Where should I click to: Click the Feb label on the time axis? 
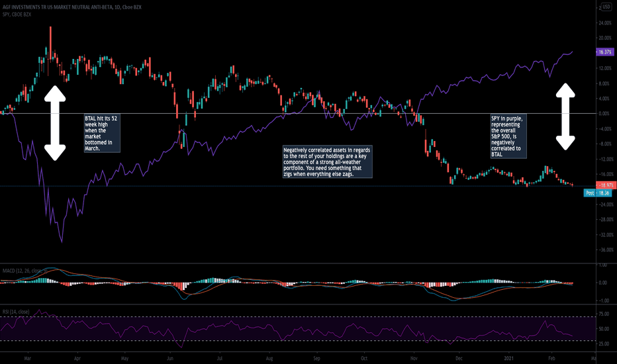551,359
